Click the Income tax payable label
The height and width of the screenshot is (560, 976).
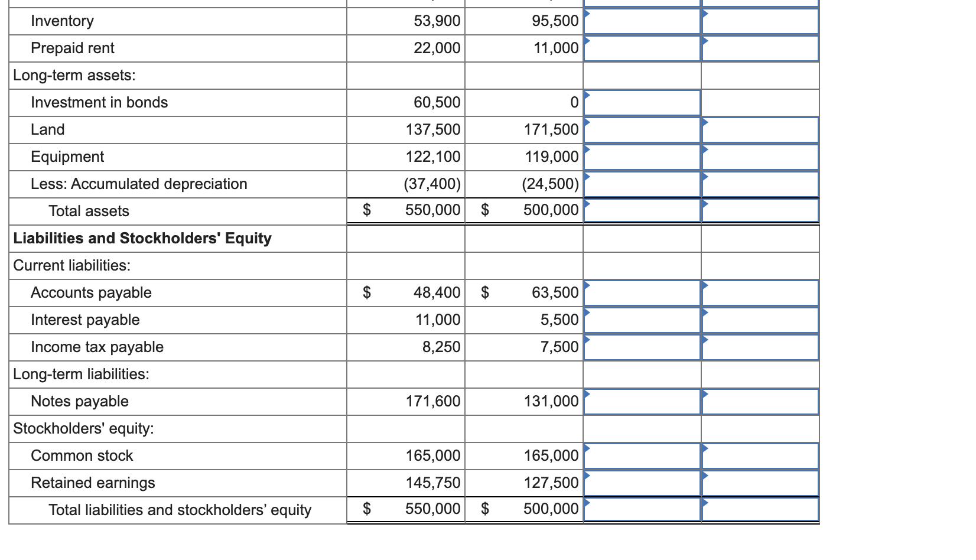coord(97,347)
